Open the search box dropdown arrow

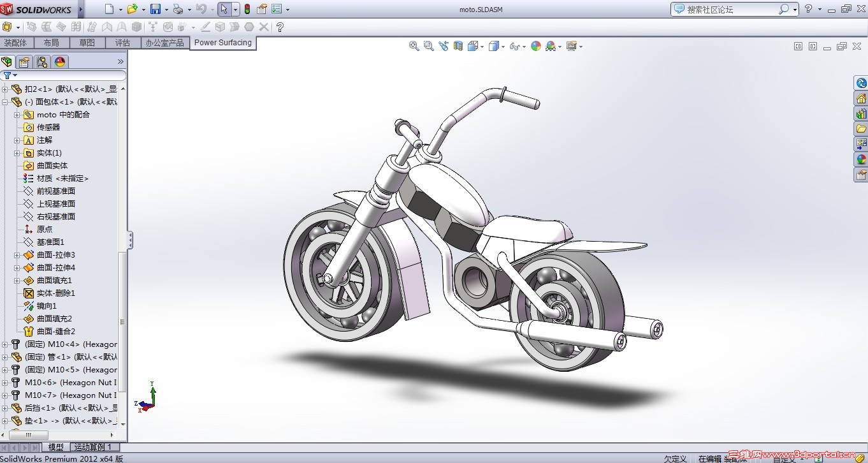click(795, 10)
